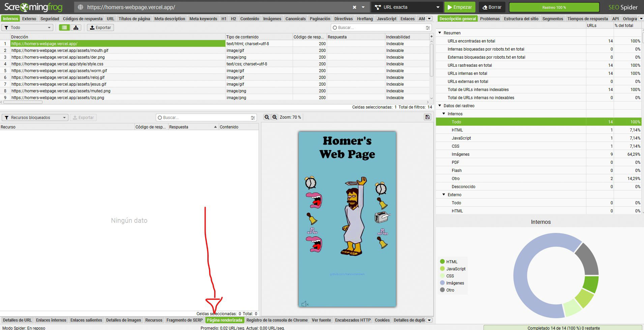Open the Títulos de página tab
The image size is (644, 330).
click(134, 19)
